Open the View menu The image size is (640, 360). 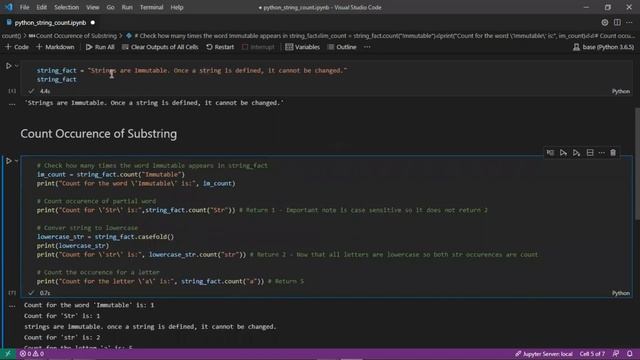(93, 7)
